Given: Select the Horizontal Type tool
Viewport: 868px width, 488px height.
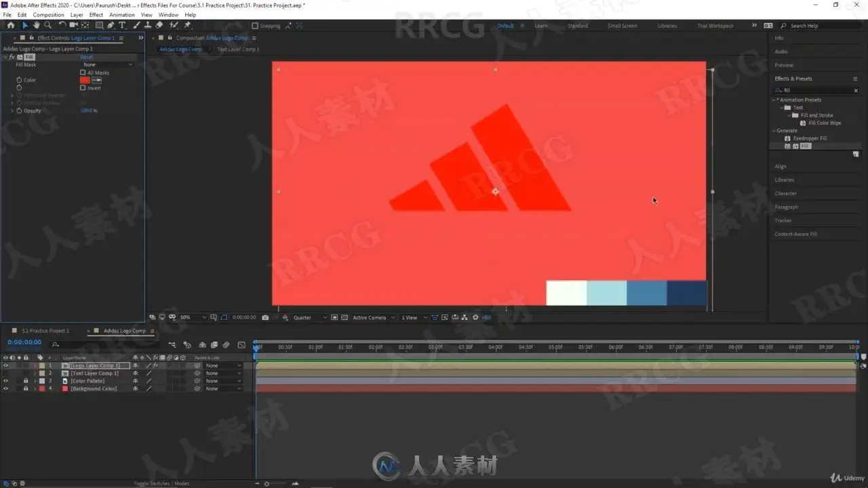Looking at the screenshot, I should coord(122,26).
